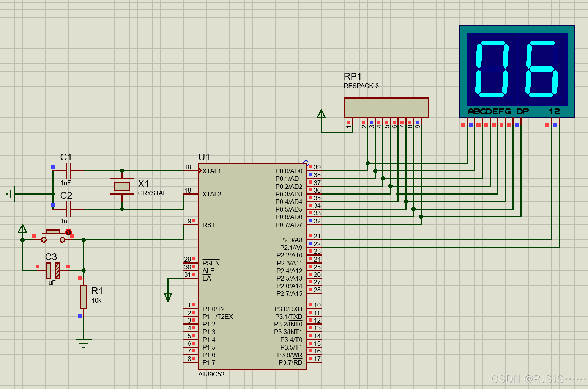The height and width of the screenshot is (389, 588).
Task: Click the DP label on display
Action: tap(523, 111)
